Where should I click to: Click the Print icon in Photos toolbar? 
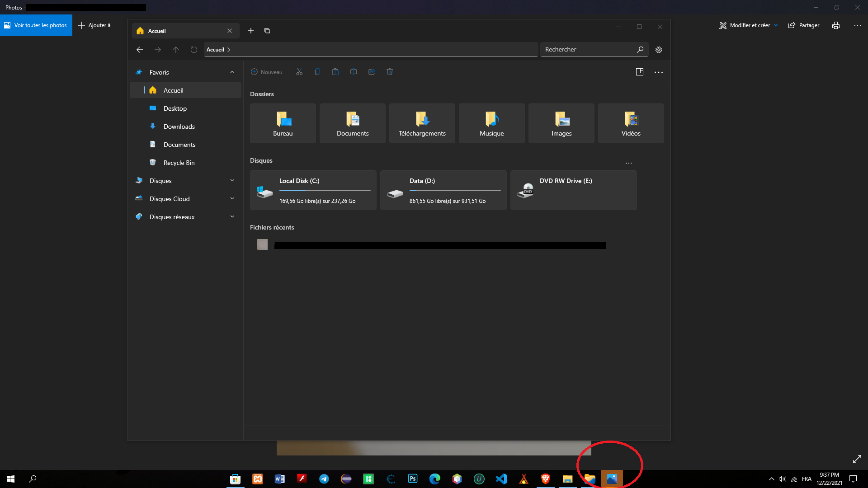coord(836,25)
